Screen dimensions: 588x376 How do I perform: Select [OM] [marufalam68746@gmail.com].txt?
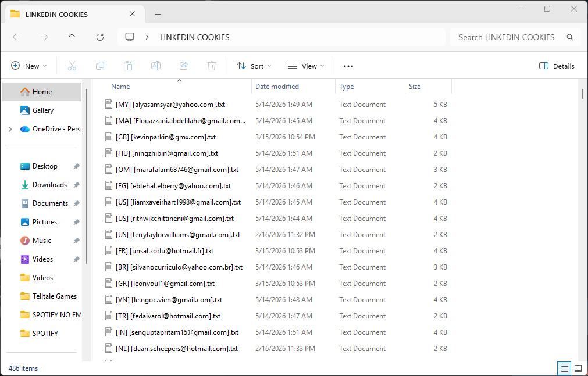click(172, 170)
